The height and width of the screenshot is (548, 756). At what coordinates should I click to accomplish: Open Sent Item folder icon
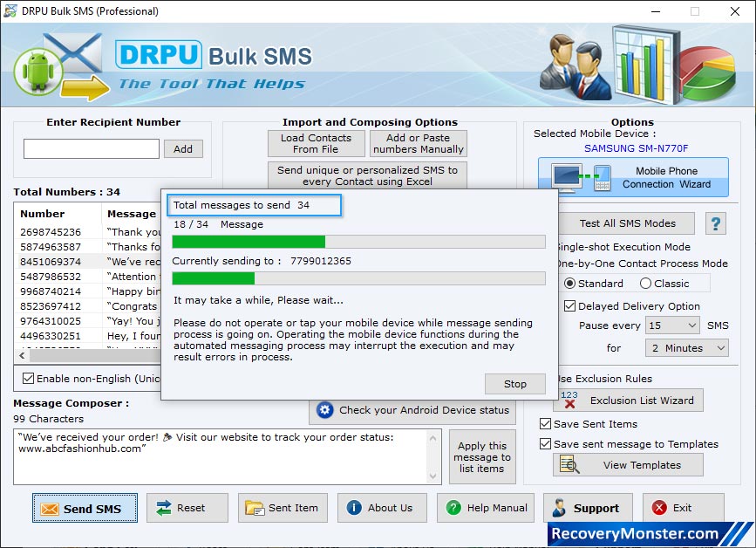(254, 508)
